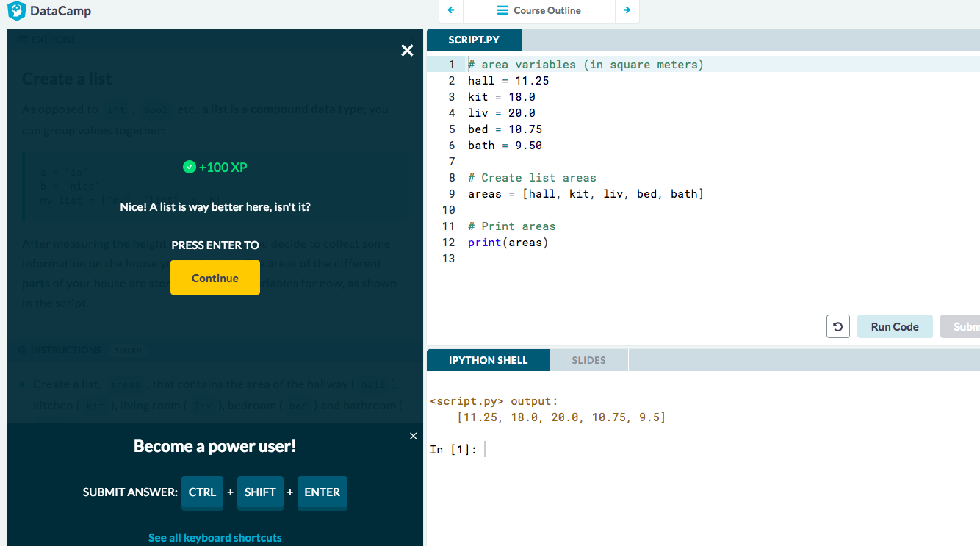Open See all keyboard shortcuts link

pos(215,538)
